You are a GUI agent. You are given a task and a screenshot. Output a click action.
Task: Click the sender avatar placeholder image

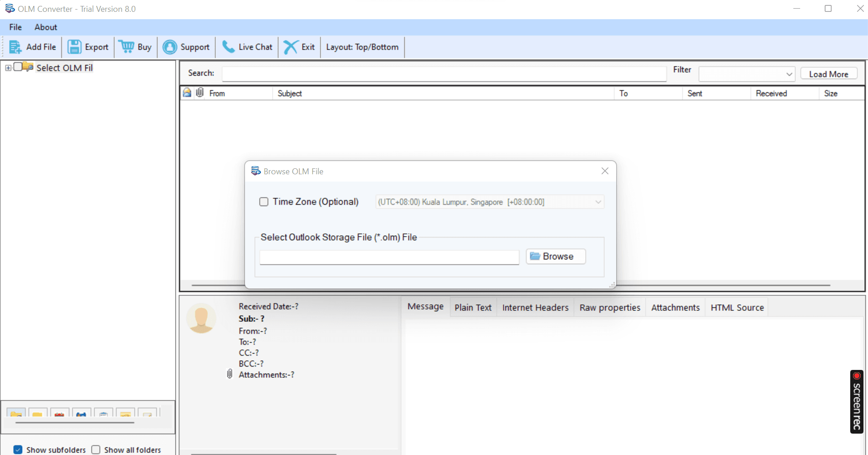click(x=201, y=318)
